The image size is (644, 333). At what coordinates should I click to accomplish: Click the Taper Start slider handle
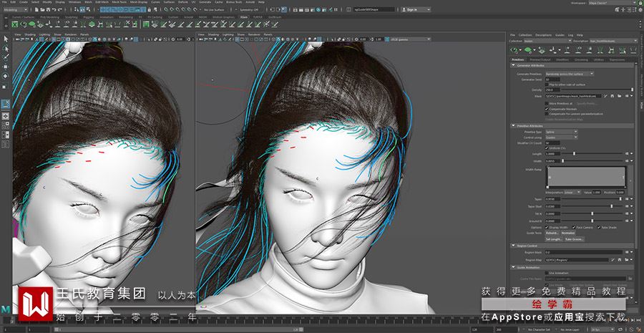click(612, 206)
